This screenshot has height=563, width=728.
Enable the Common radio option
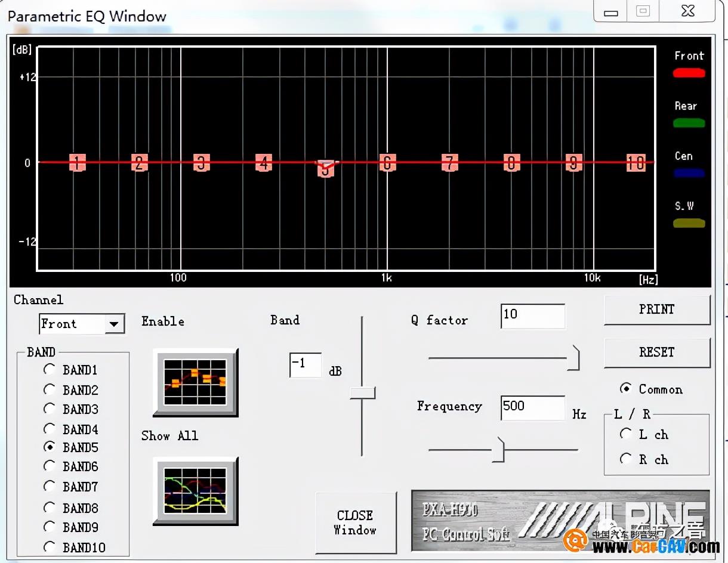[x=625, y=389]
